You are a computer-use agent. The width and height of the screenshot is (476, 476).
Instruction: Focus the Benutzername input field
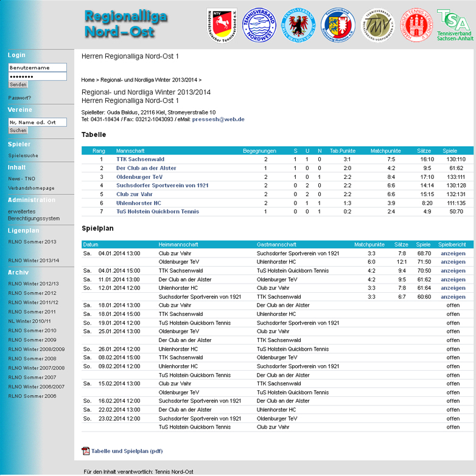click(37, 68)
